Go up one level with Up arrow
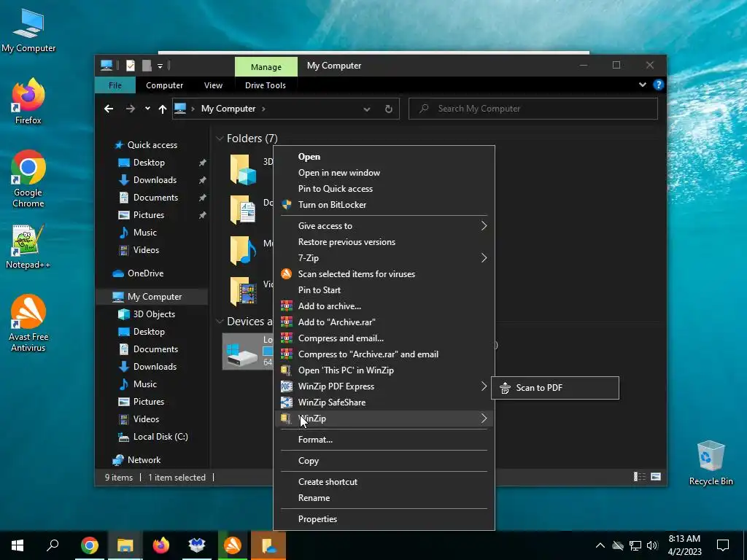The image size is (747, 560). tap(163, 109)
